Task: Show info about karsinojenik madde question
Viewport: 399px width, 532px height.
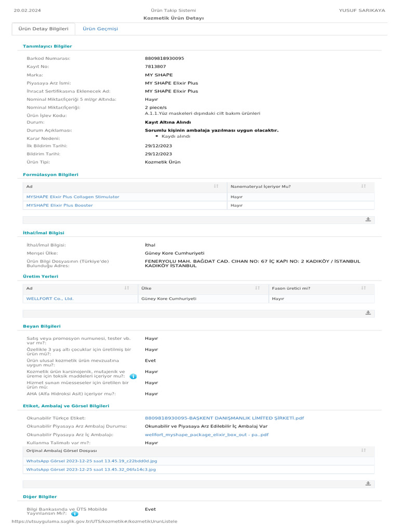Action: 133,376
